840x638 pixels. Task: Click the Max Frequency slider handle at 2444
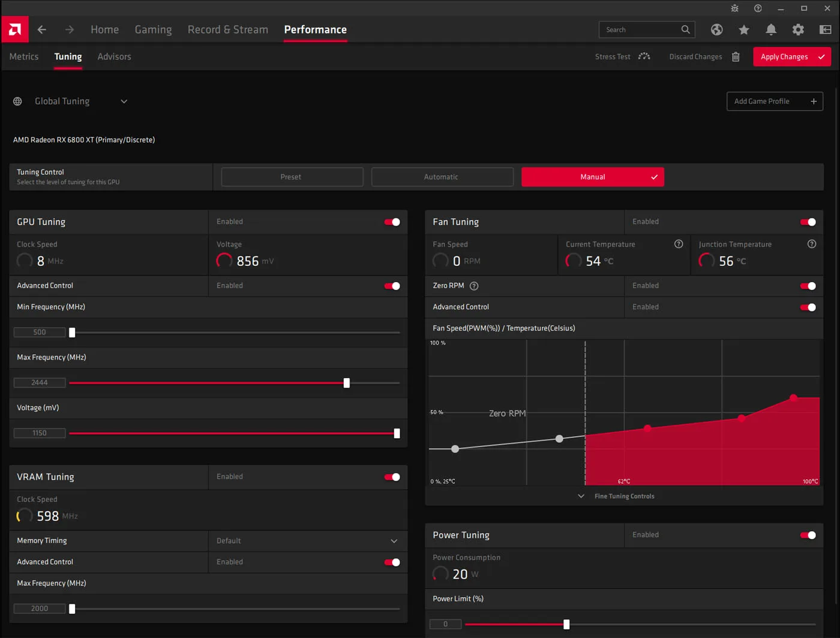(x=347, y=383)
